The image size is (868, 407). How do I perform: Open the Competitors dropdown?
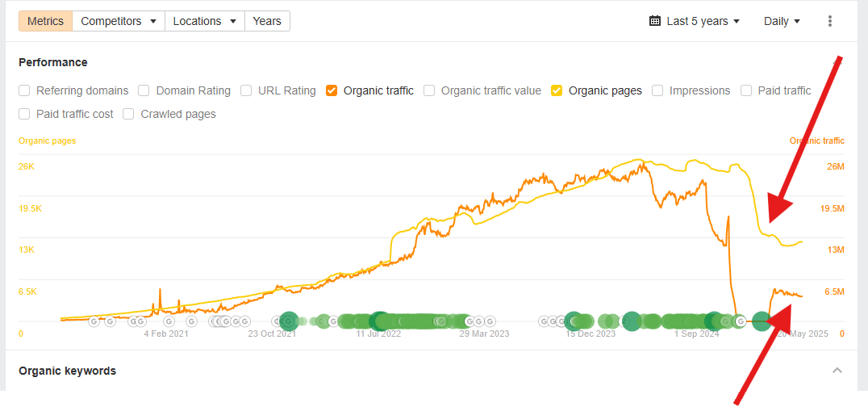(x=119, y=21)
